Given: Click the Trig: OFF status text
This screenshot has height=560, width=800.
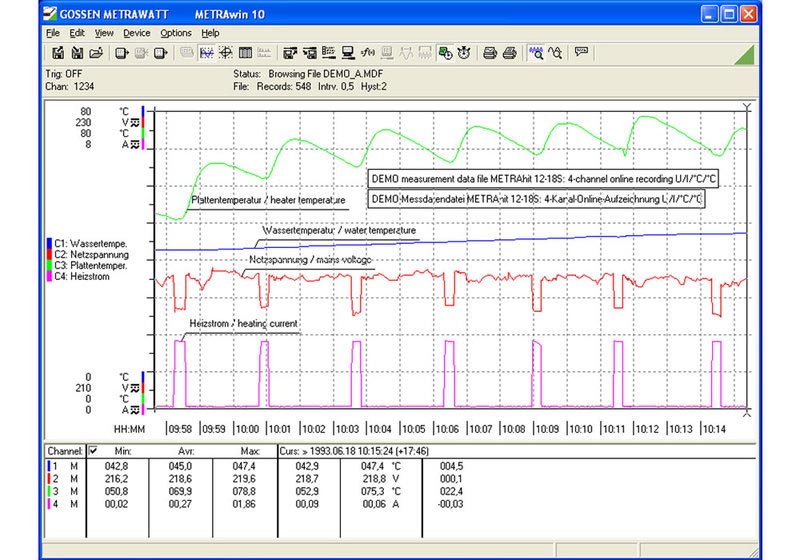Looking at the screenshot, I should (64, 74).
